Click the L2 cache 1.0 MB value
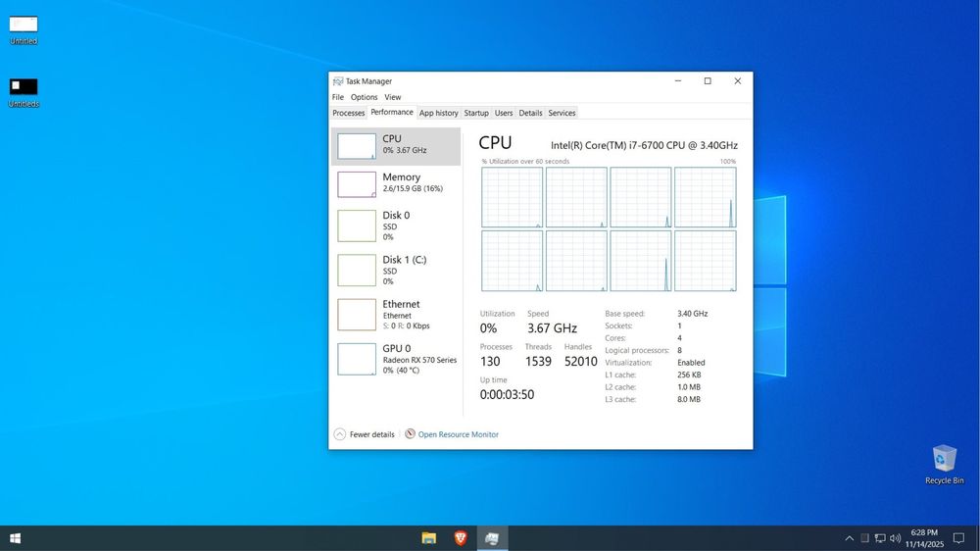 tap(689, 387)
